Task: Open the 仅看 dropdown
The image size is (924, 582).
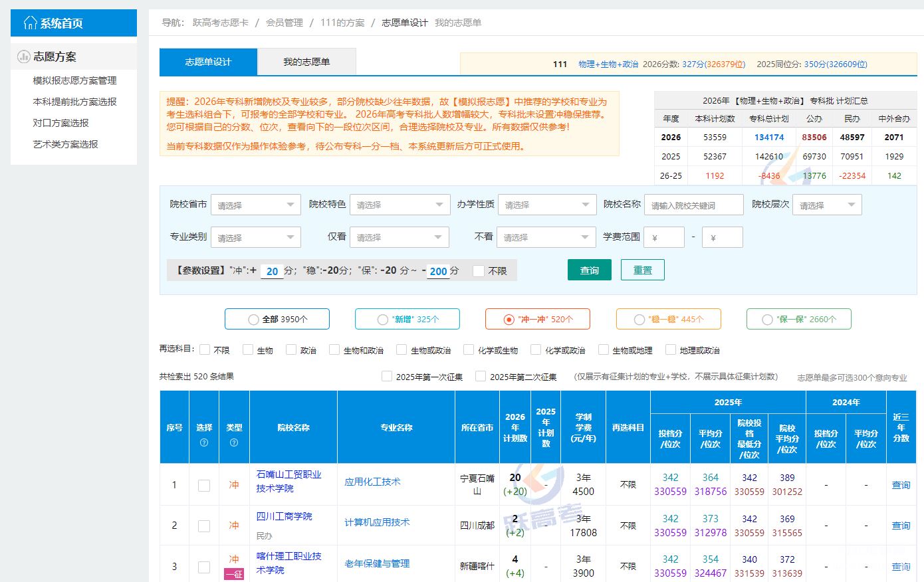Action: click(400, 237)
